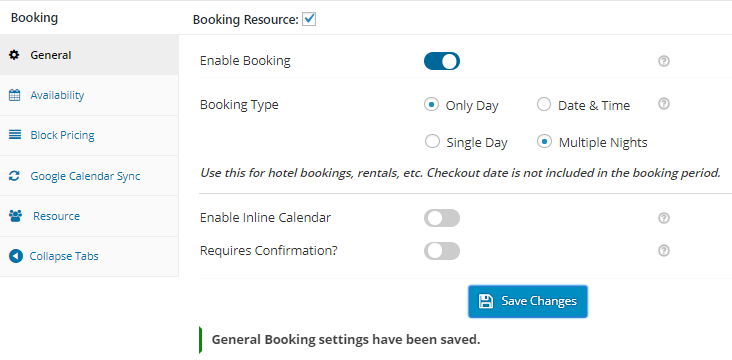Click help icon next to Enable Booking
Viewport: 732px width, 360px height.
(x=664, y=61)
